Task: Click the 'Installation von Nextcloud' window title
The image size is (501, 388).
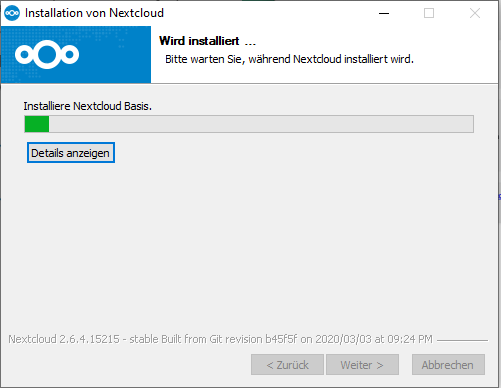Action: (x=94, y=13)
